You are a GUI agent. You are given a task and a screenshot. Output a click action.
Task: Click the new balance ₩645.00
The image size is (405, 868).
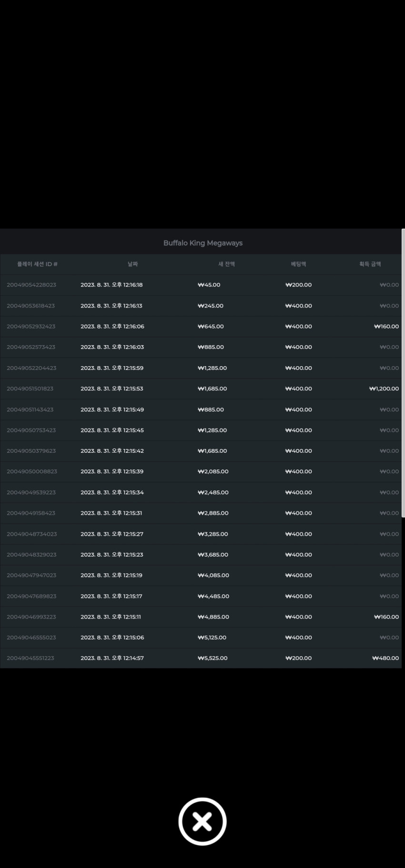tap(211, 326)
